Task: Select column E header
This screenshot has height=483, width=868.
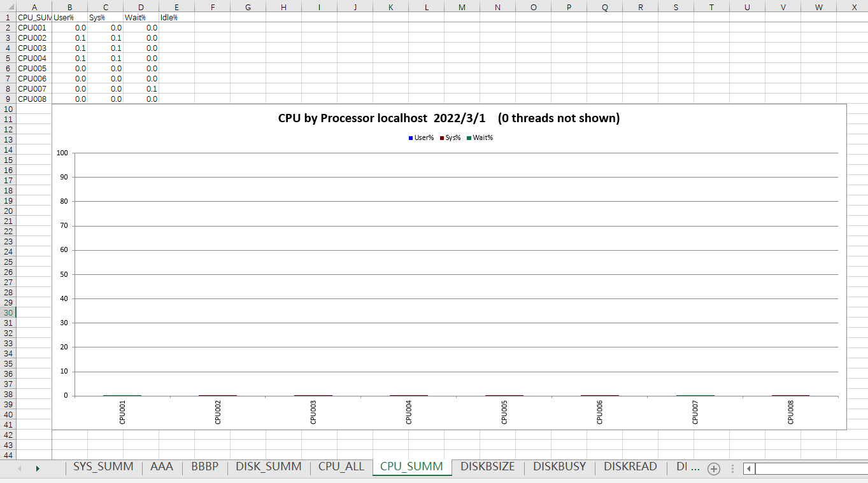Action: point(176,7)
